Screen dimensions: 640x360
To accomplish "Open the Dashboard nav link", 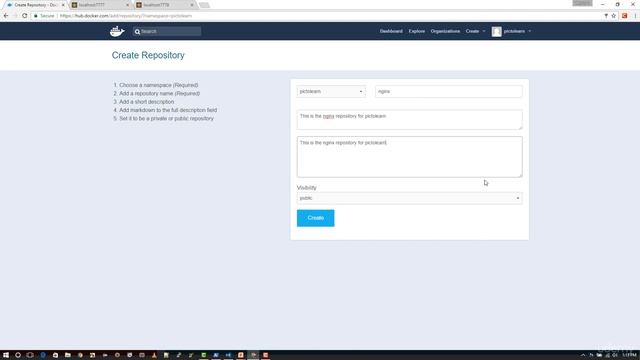I will [x=391, y=31].
